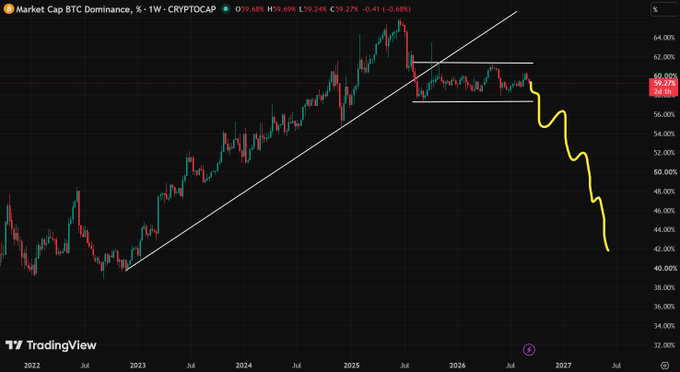Click the 40.00% price scale label
Image resolution: width=680 pixels, height=372 pixels.
664,268
